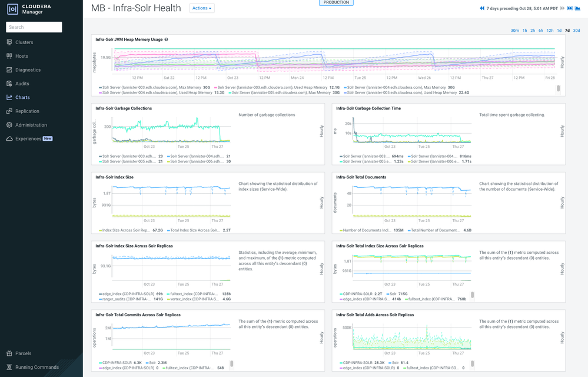This screenshot has height=377, width=588.
Task: Click the Hosts icon in sidebar
Action: (9, 56)
